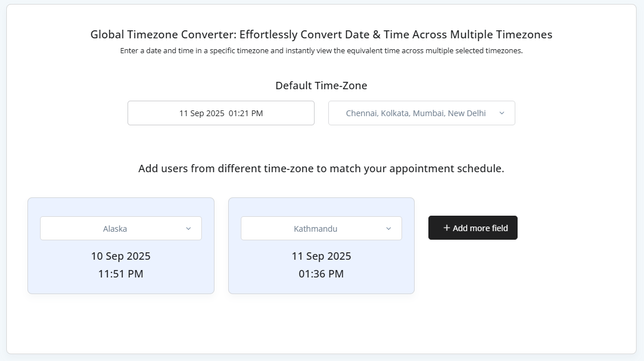Click Kathmandu's converted date 11 Sep 2025
Screen dimensions: 644x361
click(321, 256)
